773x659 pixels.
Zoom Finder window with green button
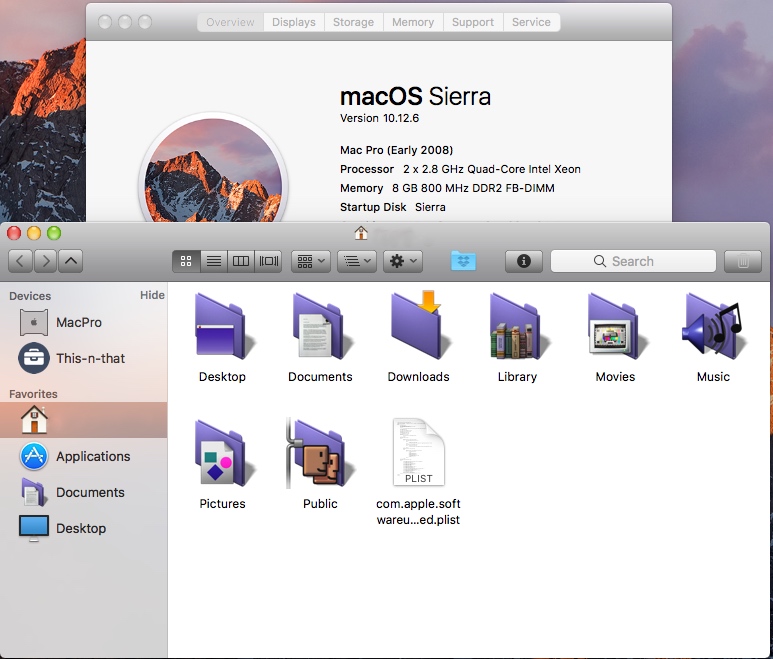tap(54, 233)
